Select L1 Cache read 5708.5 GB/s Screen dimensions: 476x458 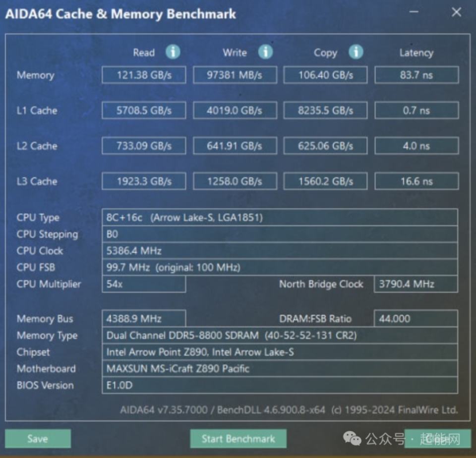[x=144, y=110]
